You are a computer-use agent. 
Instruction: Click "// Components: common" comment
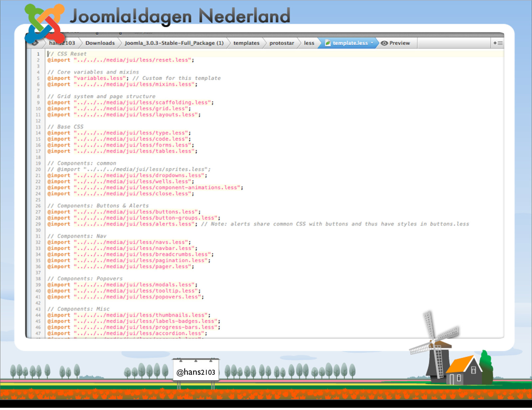(82, 163)
